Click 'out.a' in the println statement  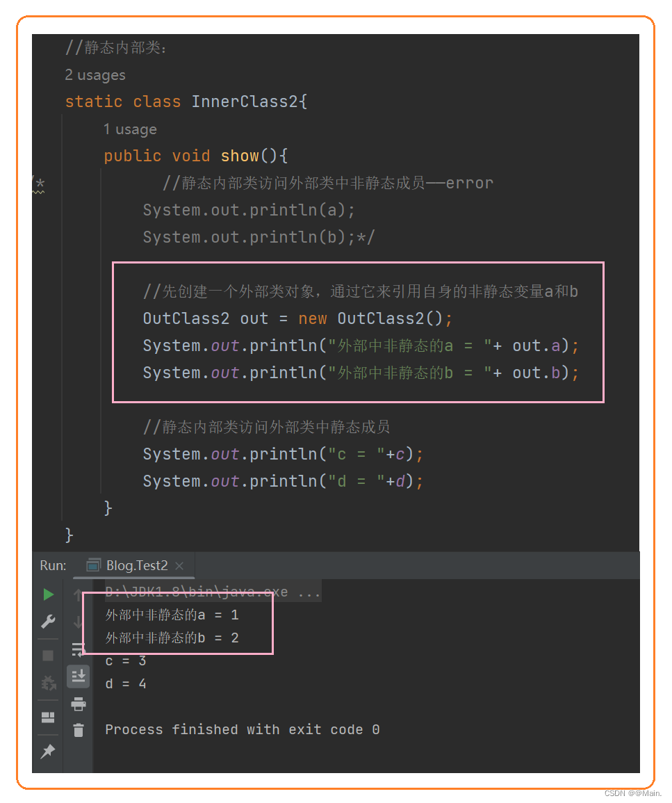coord(536,346)
